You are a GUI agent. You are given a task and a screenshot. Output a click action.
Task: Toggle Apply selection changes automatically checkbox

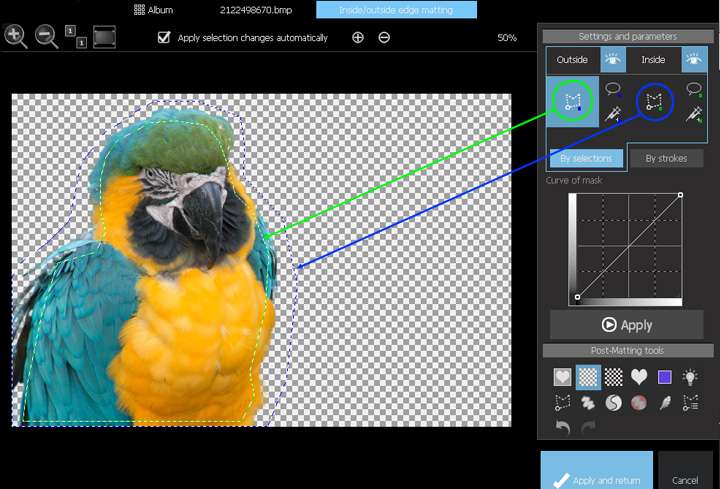tap(164, 37)
